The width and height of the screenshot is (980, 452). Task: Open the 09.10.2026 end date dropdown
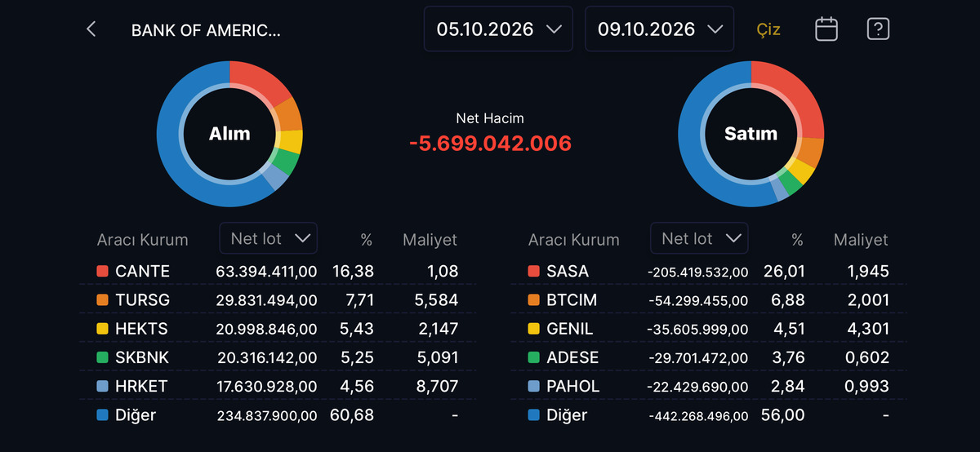coord(660,29)
